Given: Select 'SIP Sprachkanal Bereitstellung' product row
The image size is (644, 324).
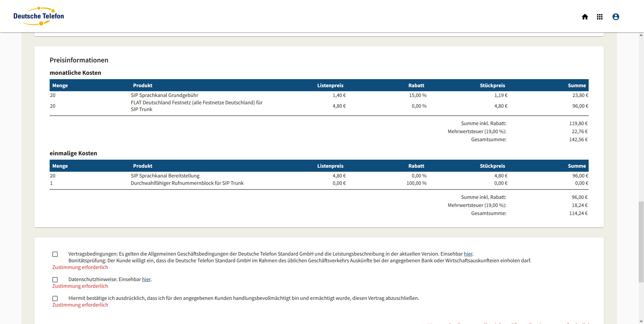Looking at the screenshot, I should coord(319,176).
